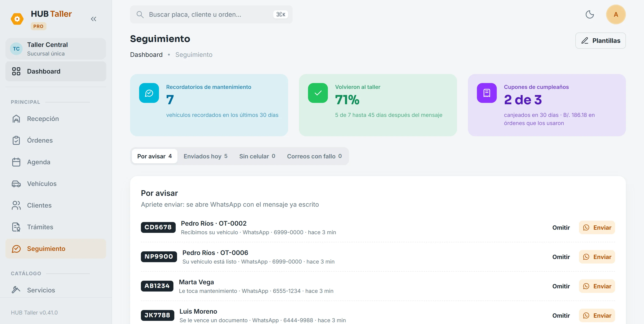Click the Dashboard grid icon
Image resolution: width=644 pixels, height=324 pixels.
pos(16,71)
